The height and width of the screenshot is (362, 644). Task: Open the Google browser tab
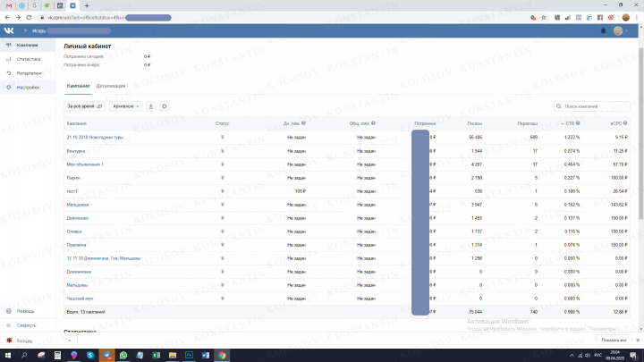pyautogui.click(x=35, y=5)
